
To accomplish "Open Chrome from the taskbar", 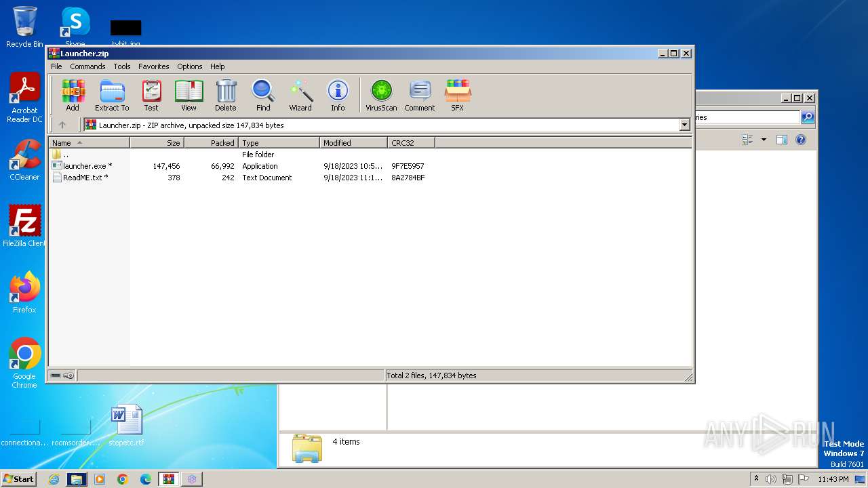I will tap(123, 479).
